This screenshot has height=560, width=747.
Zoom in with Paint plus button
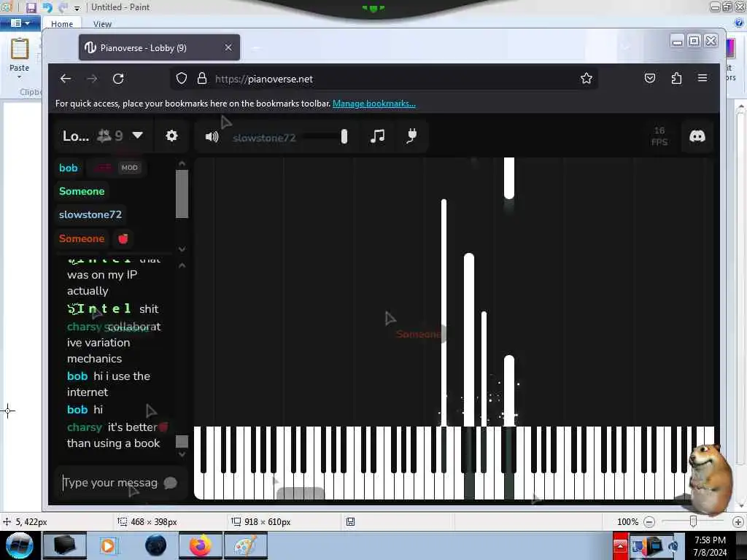pos(738,522)
